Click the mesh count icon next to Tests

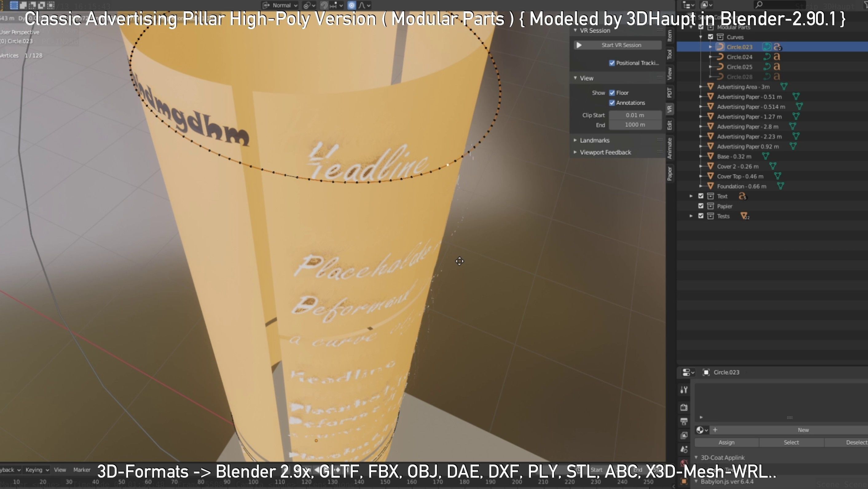point(745,216)
